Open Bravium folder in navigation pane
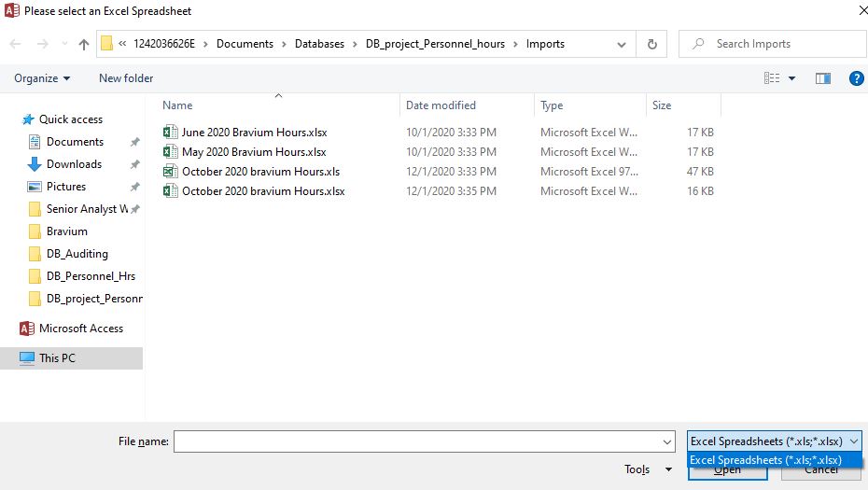868x490 pixels. (66, 231)
